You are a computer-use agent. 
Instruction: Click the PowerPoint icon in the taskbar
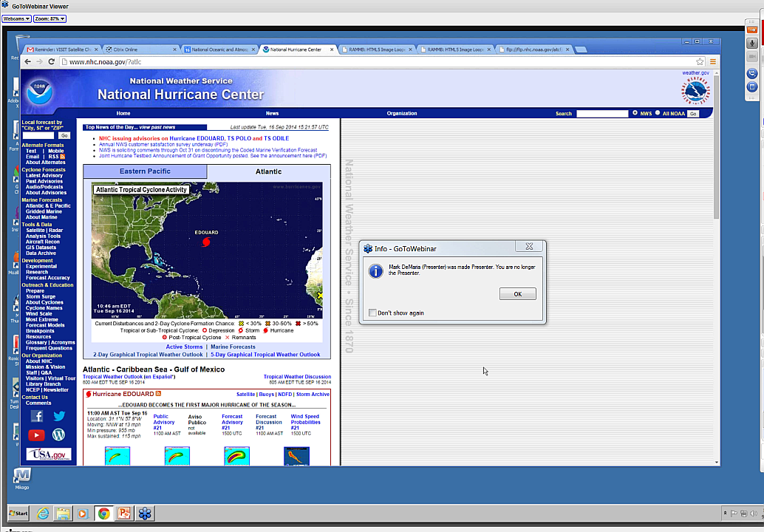click(x=124, y=513)
